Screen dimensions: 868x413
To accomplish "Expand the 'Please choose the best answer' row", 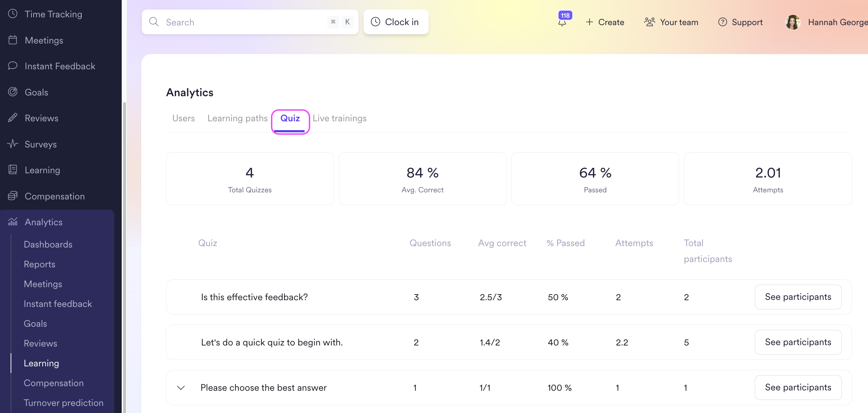I will tap(181, 388).
